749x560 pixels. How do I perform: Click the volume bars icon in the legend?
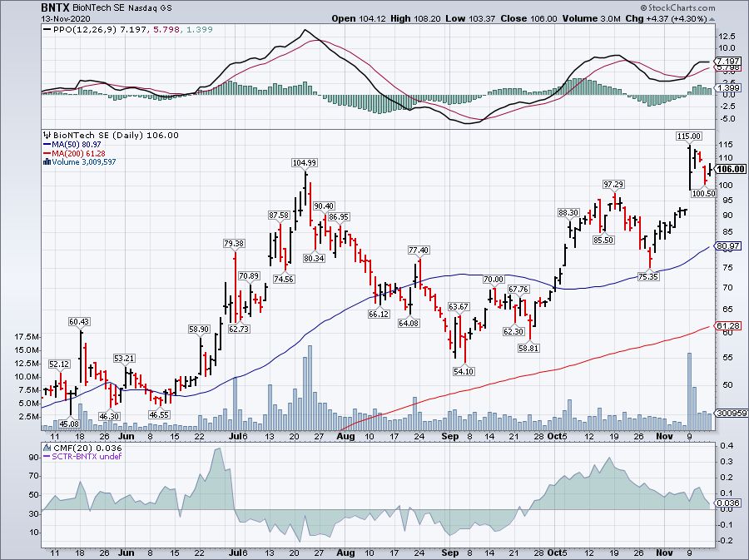click(x=47, y=161)
